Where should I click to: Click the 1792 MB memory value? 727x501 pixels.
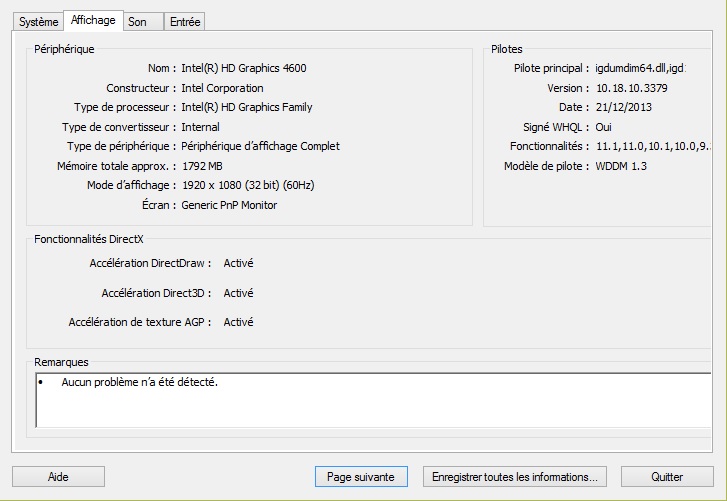point(202,166)
